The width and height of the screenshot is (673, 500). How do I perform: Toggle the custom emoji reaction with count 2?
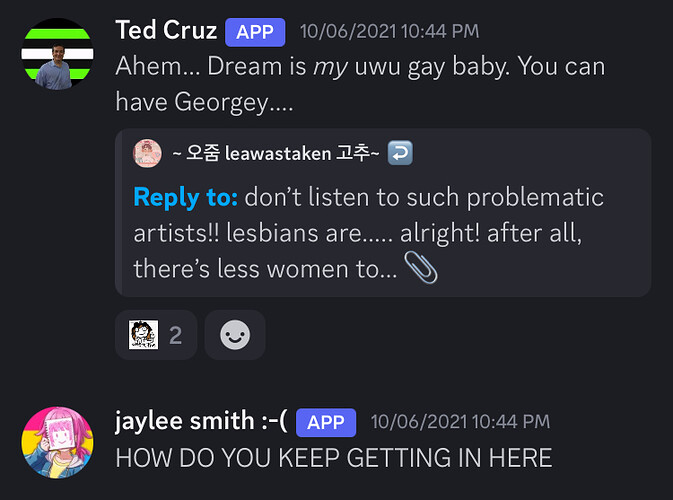pos(156,335)
